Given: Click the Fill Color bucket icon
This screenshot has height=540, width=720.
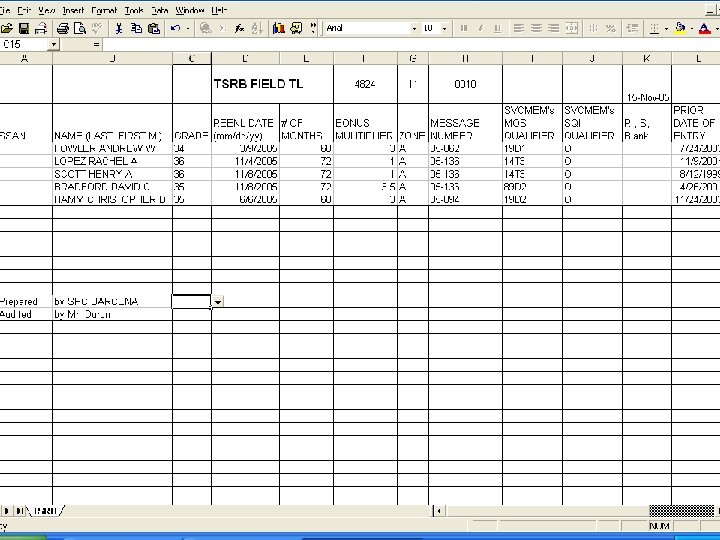Looking at the screenshot, I should (x=680, y=28).
